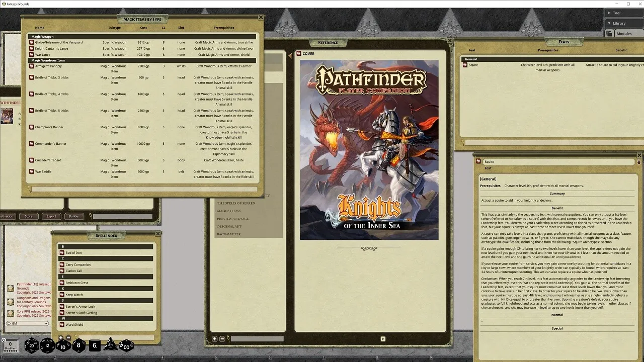Click the Squire name field on feat sheet
This screenshot has height=362, width=644.
click(x=559, y=162)
